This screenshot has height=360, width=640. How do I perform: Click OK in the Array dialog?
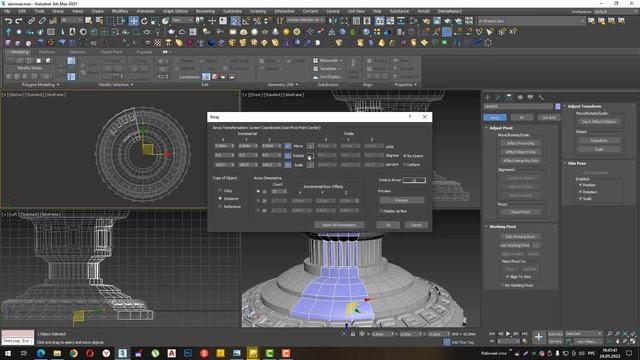388,225
